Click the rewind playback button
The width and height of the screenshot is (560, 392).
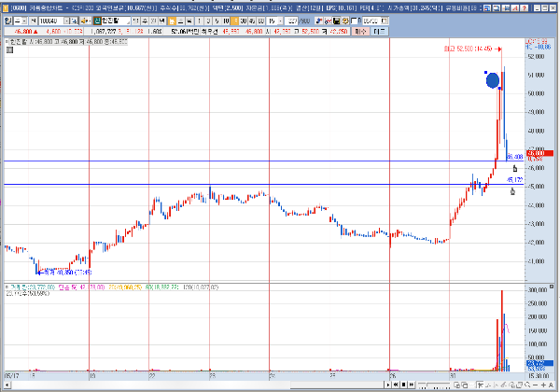(396, 385)
